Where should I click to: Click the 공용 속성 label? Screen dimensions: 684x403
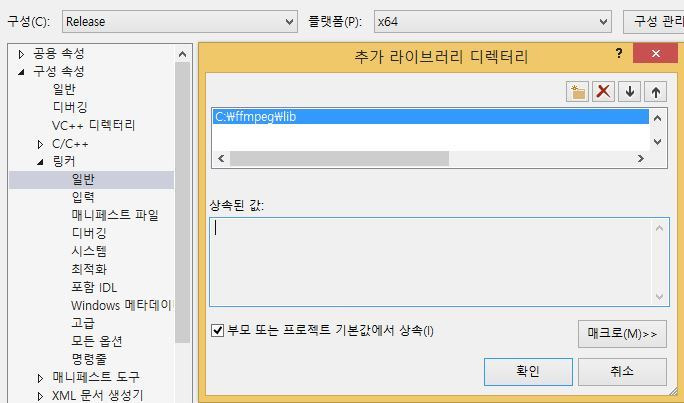(58, 54)
